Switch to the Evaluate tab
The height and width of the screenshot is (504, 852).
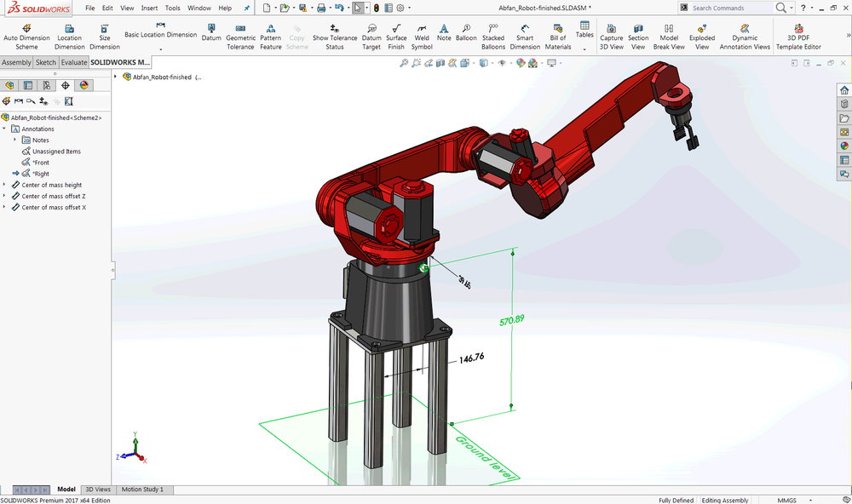point(74,62)
